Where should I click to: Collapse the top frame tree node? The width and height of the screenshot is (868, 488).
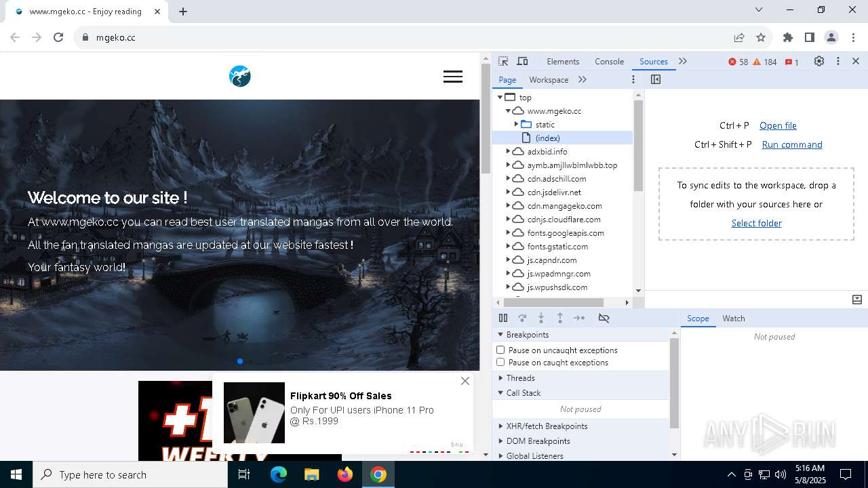500,97
